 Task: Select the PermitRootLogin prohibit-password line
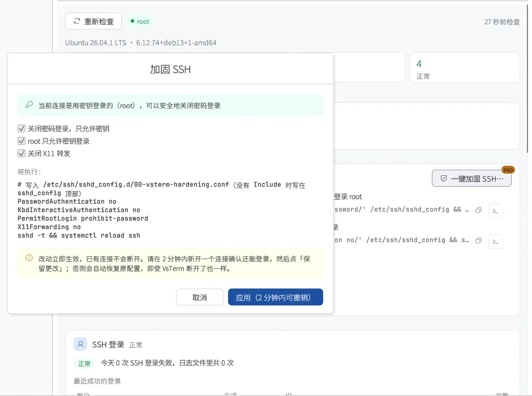pos(83,218)
